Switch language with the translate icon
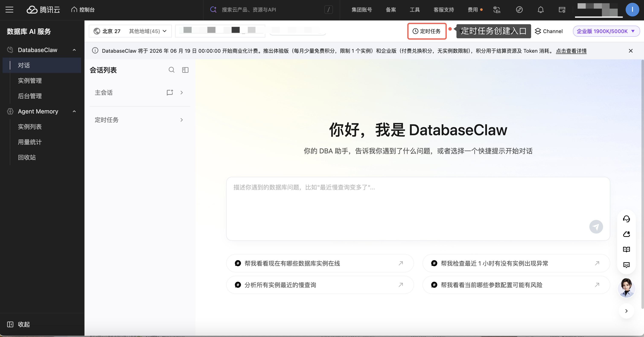Viewport: 644px width, 337px height. click(x=497, y=10)
